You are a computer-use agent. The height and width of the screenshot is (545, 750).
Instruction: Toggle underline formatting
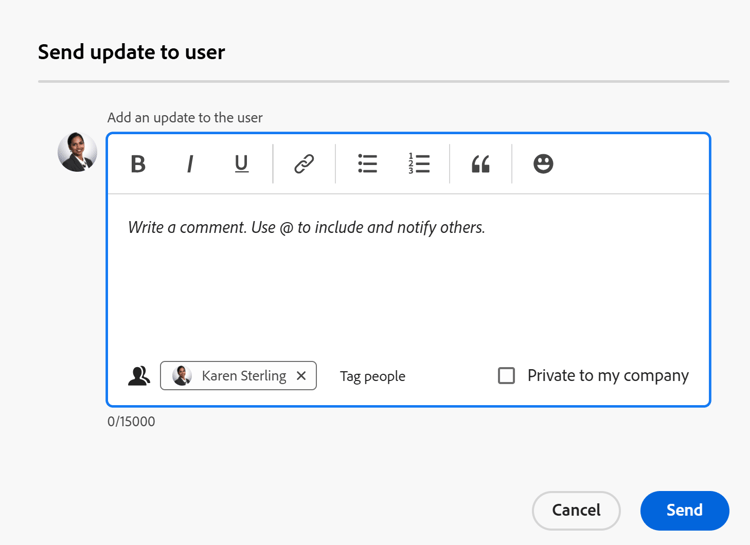[x=241, y=164]
